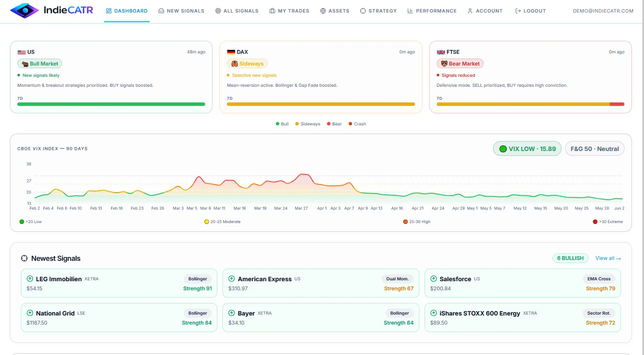Viewport: 644px width, 355px height.
Task: Click the DAX 7D regime progress bar
Action: coord(321,104)
